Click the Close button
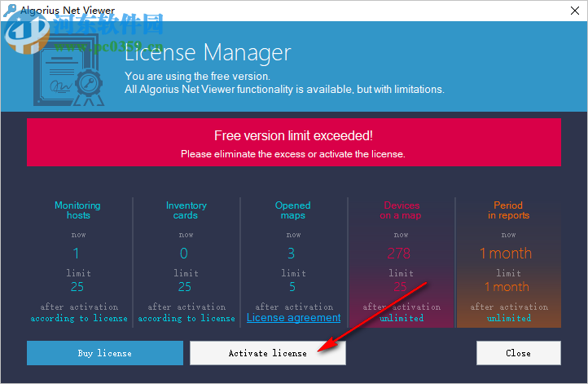The width and height of the screenshot is (588, 384). pyautogui.click(x=519, y=353)
